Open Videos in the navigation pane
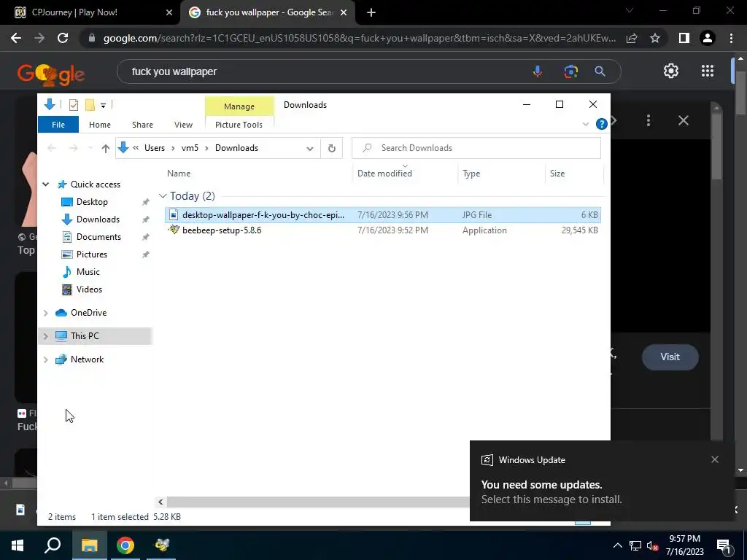 [x=89, y=289]
